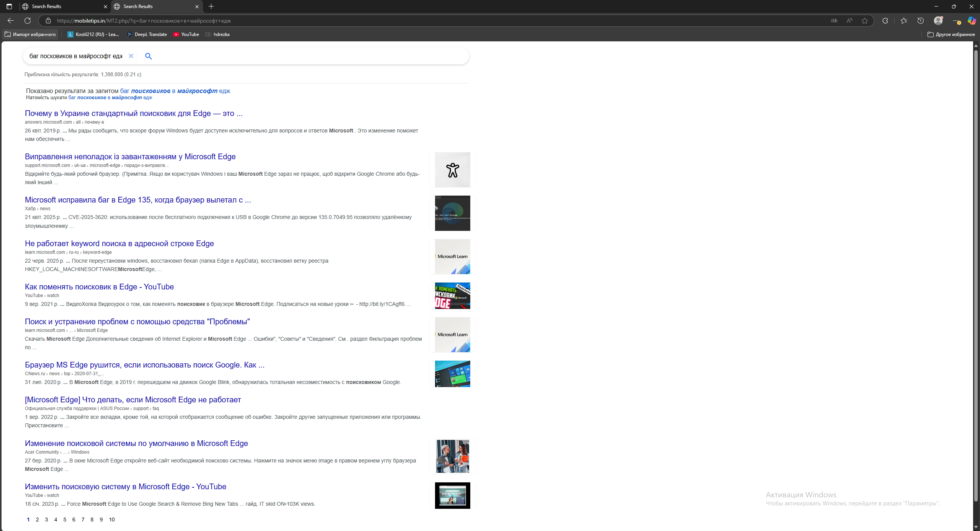This screenshot has width=980, height=531.
Task: Go to results page 2
Action: [x=37, y=520]
